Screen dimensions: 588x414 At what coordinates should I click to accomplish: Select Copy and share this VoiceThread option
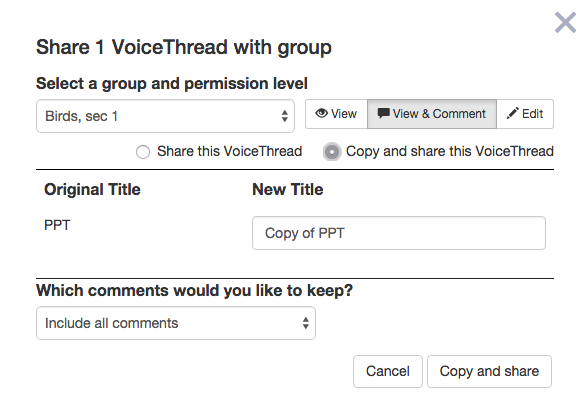[332, 152]
